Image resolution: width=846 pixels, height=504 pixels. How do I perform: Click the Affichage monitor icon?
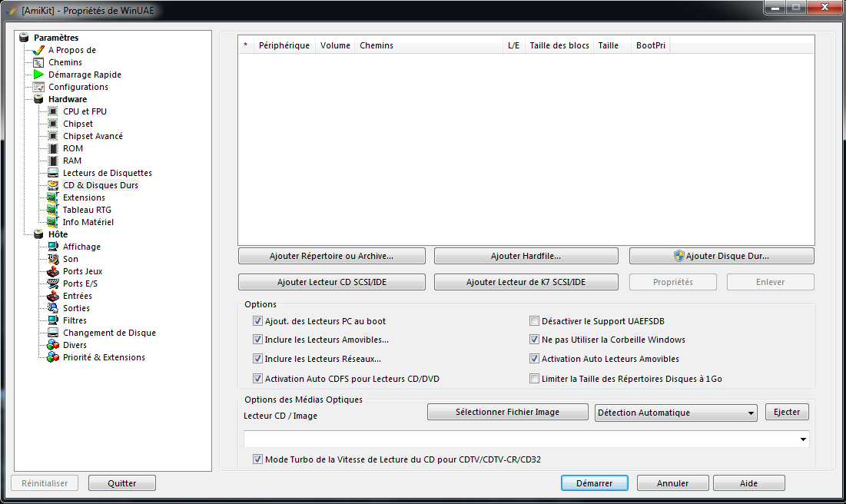click(52, 247)
